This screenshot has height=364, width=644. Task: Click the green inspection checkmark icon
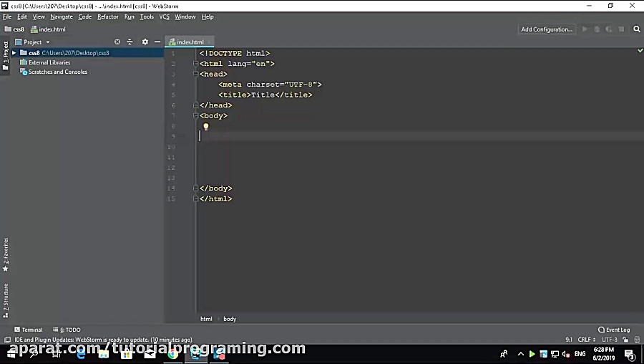coord(640,51)
